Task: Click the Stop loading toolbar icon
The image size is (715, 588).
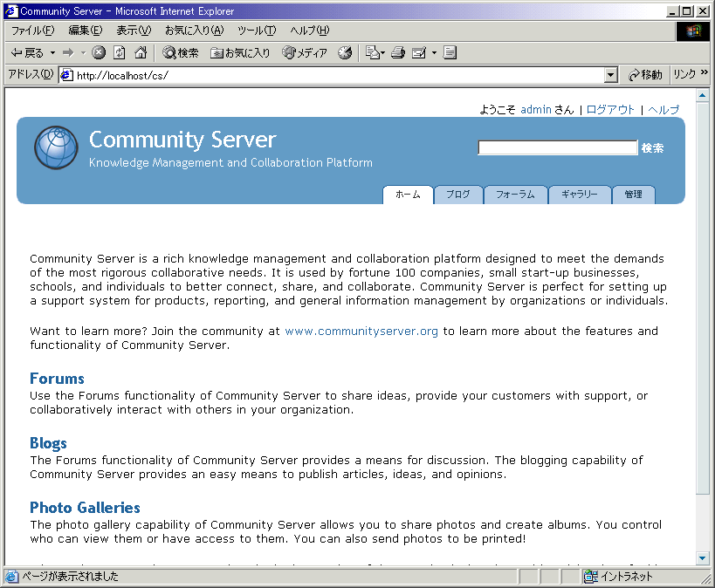Action: 99,53
